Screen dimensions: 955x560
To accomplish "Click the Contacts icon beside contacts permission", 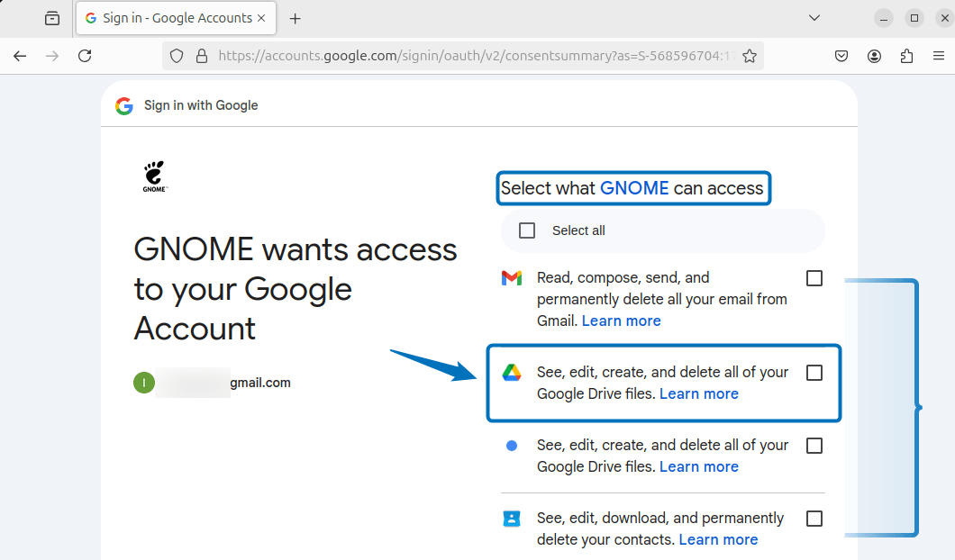I will [512, 518].
